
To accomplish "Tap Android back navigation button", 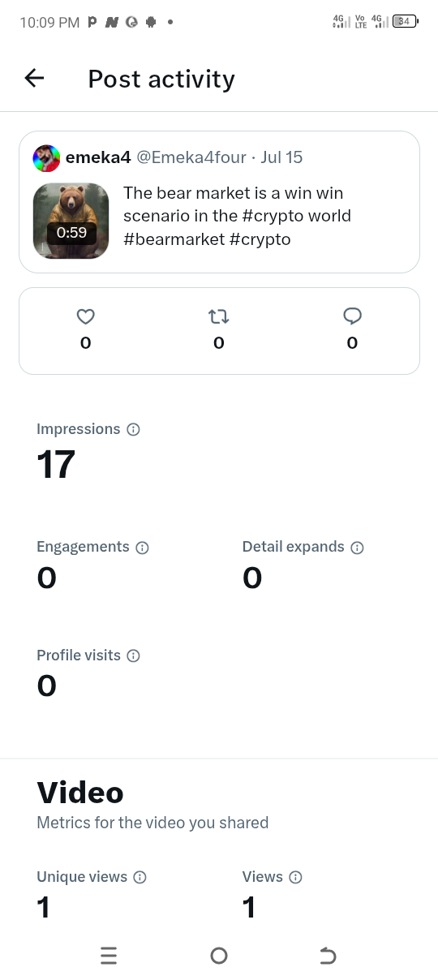I will 328,956.
